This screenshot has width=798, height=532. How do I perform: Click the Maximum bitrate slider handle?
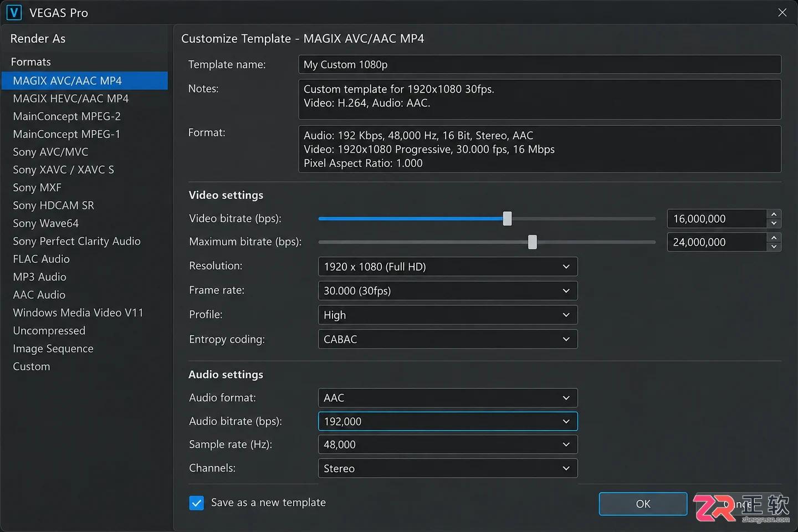(533, 242)
